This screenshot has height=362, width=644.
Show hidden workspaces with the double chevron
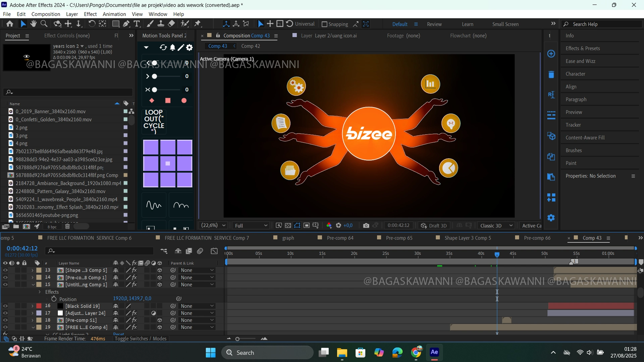pyautogui.click(x=553, y=23)
